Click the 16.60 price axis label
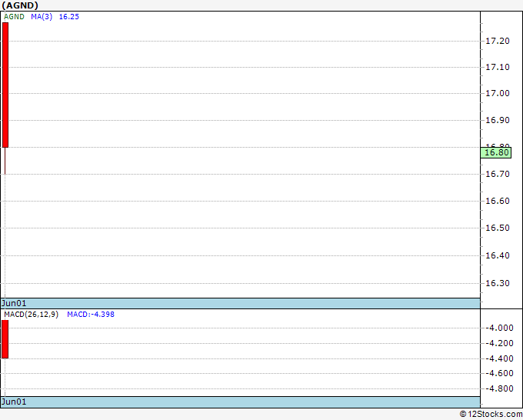The height and width of the screenshot is (420, 523). pos(498,201)
